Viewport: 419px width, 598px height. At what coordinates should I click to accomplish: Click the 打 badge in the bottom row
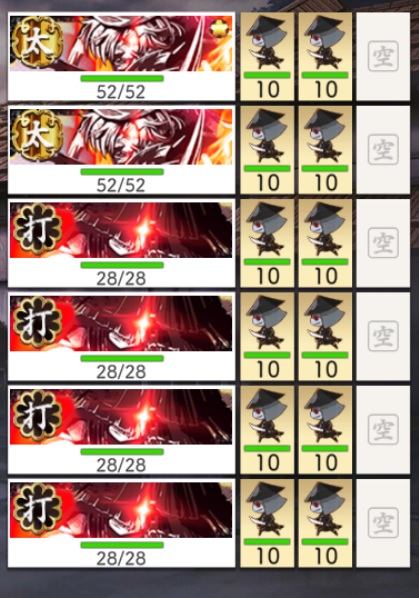pyautogui.click(x=37, y=509)
